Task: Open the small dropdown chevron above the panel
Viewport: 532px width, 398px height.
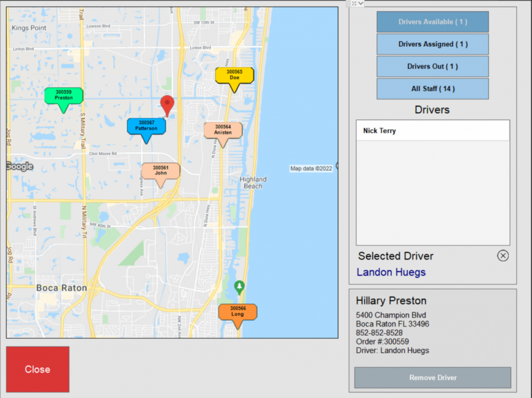Action: coord(361,4)
